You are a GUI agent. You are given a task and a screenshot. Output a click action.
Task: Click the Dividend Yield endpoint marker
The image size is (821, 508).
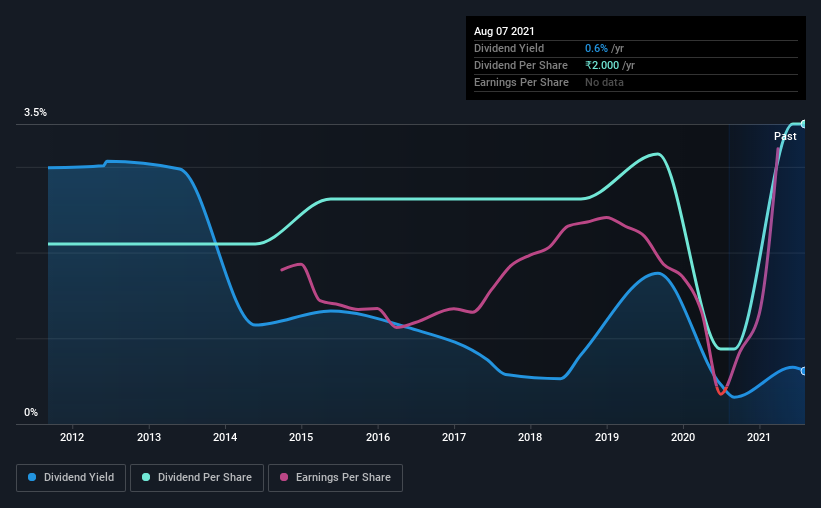[x=803, y=371]
